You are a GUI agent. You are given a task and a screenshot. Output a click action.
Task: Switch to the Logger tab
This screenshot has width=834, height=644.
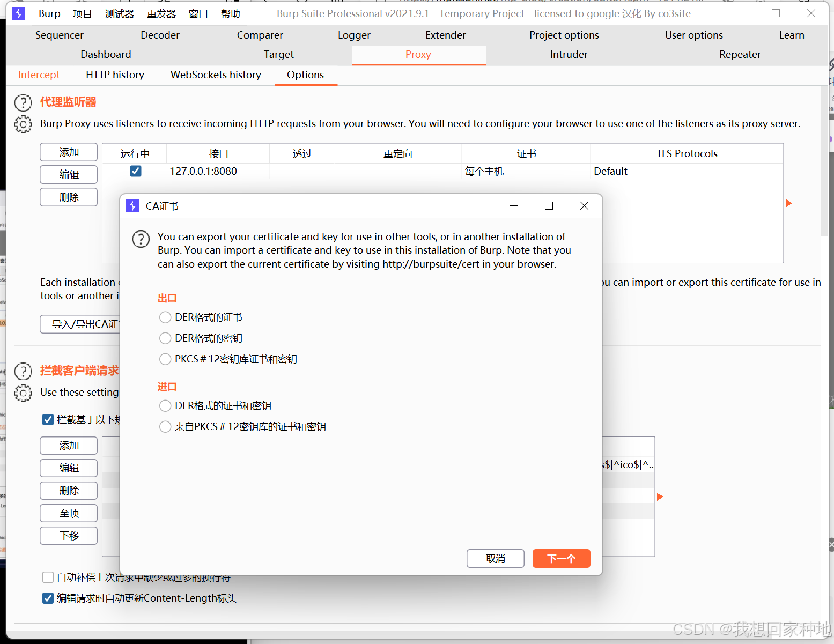(x=354, y=35)
